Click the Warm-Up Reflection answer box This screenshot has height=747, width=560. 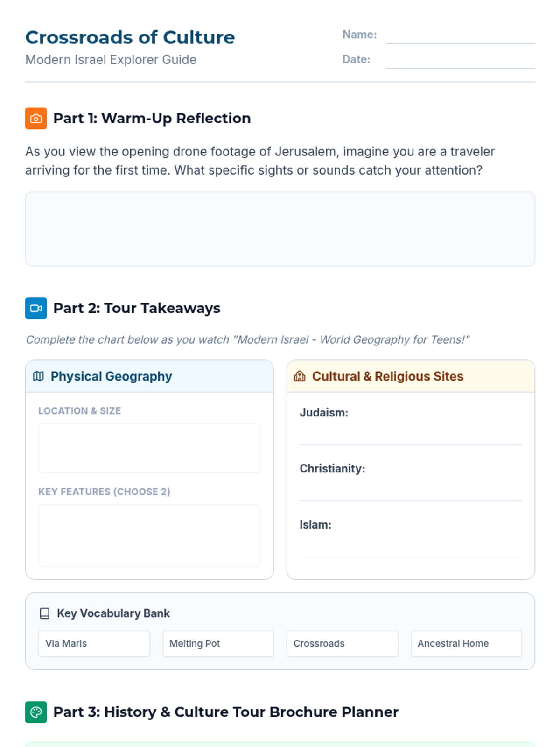[280, 229]
